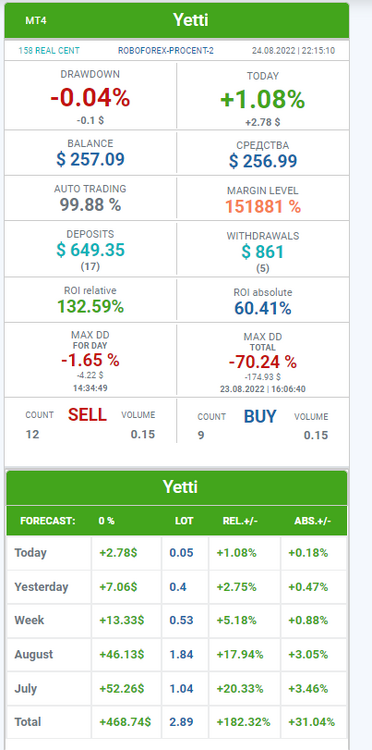Click the margin level value 151881 %
372x750 pixels.
coord(263,206)
